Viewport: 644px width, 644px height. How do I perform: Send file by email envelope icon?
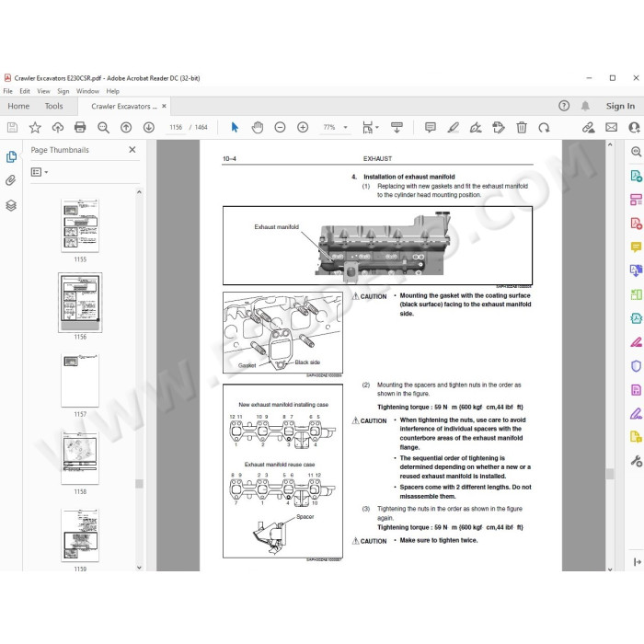[x=611, y=127]
